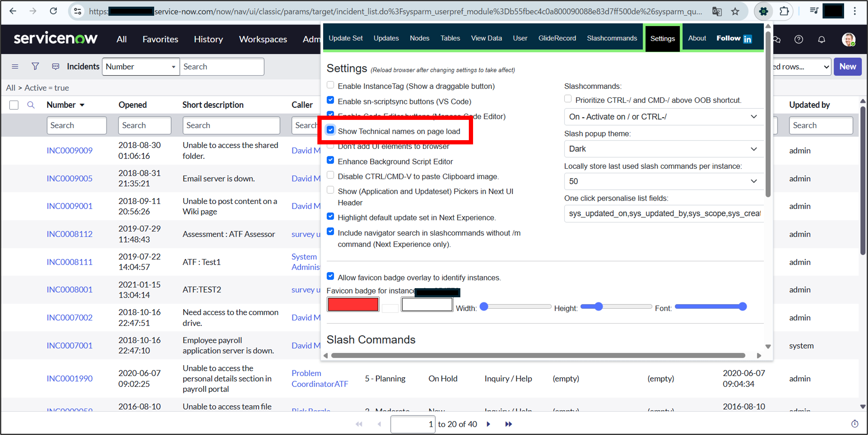The image size is (868, 435).
Task: Check Disable CTRL/CMD-V paste Clipboard image
Action: [x=330, y=175]
